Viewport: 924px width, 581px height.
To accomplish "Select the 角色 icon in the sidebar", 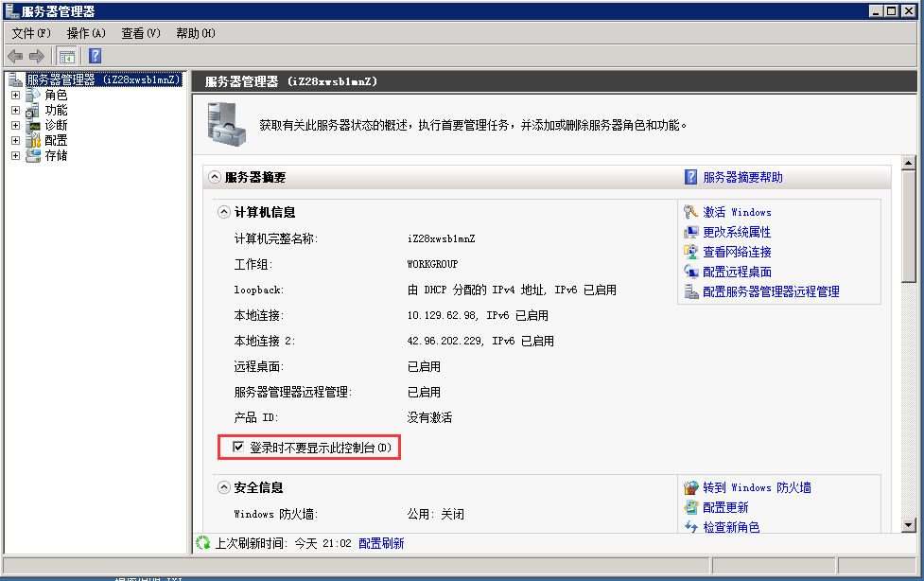I will (x=32, y=94).
